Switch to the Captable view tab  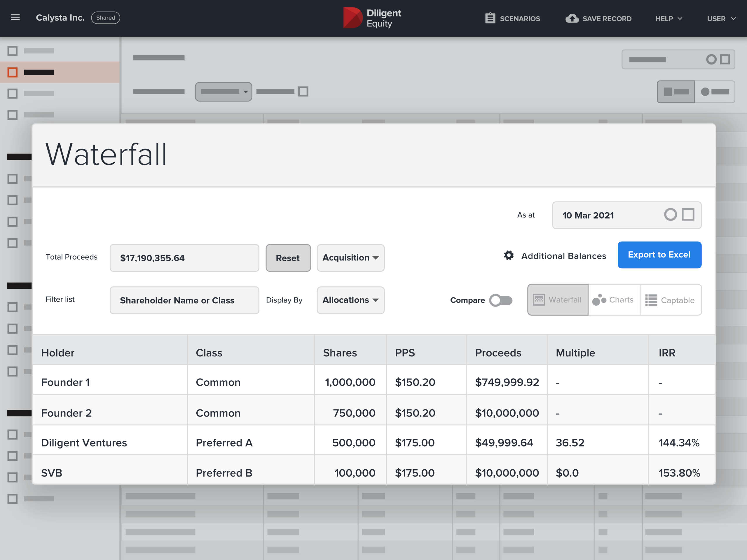pos(671,300)
